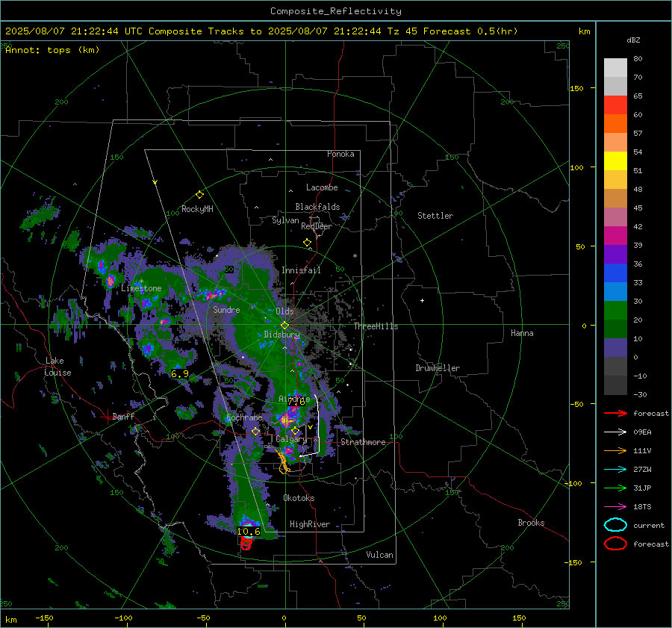Click the yellow diamond marker below RedDeer
The image size is (672, 628).
pos(308,243)
